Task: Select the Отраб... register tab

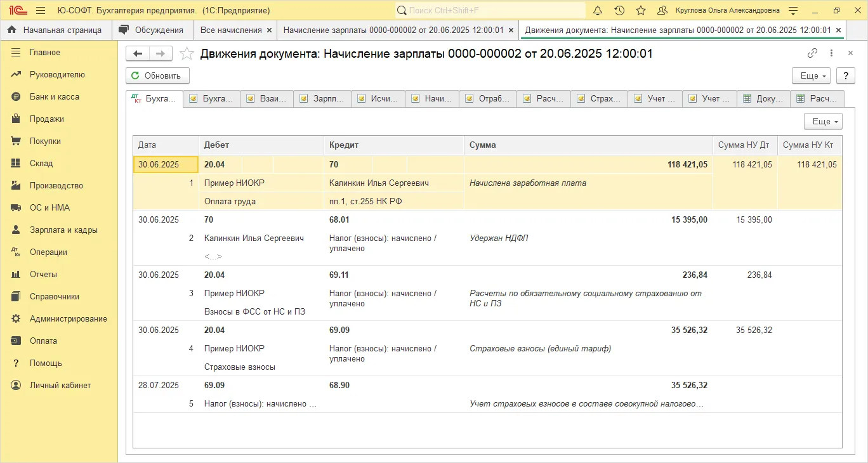Action: [489, 99]
